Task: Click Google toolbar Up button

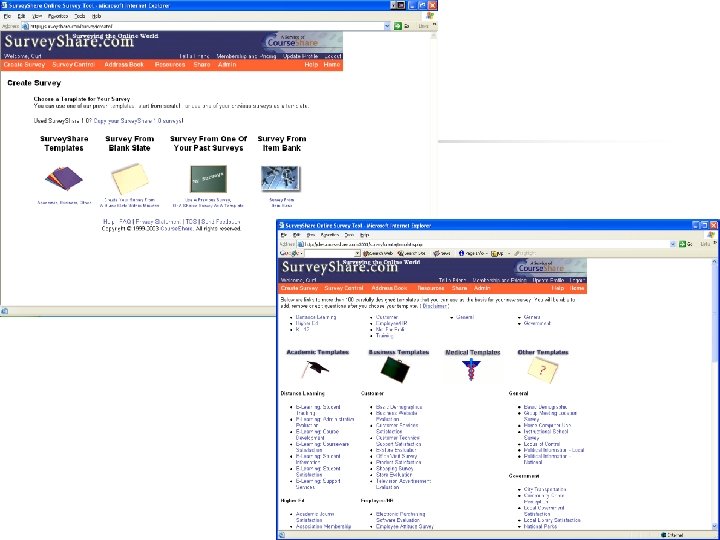Action: point(497,253)
